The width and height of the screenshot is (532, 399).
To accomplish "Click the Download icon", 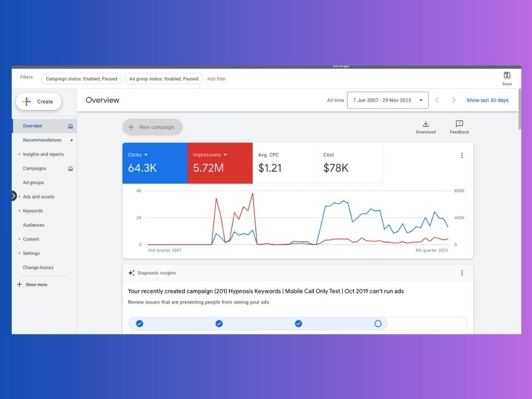I will (426, 123).
